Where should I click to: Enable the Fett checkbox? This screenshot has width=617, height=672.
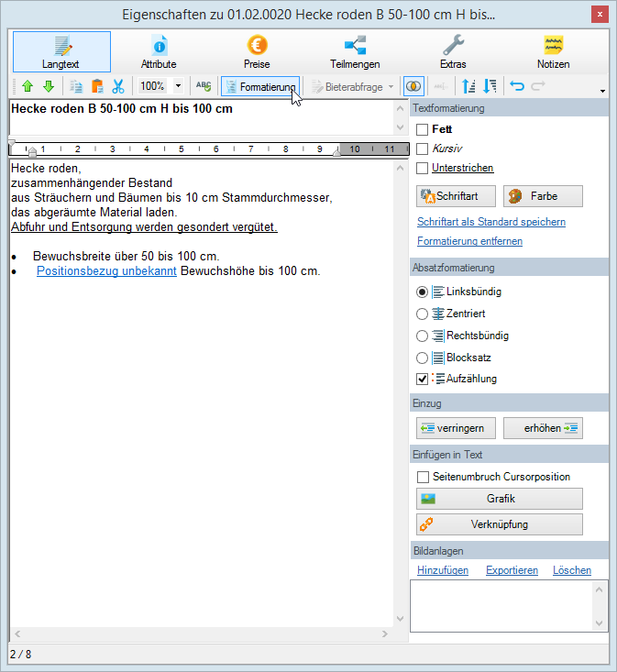point(422,129)
